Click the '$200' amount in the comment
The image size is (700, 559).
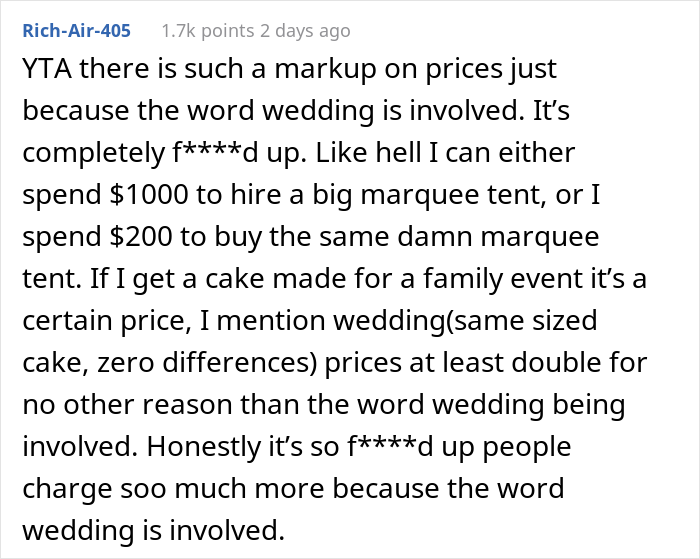point(141,236)
